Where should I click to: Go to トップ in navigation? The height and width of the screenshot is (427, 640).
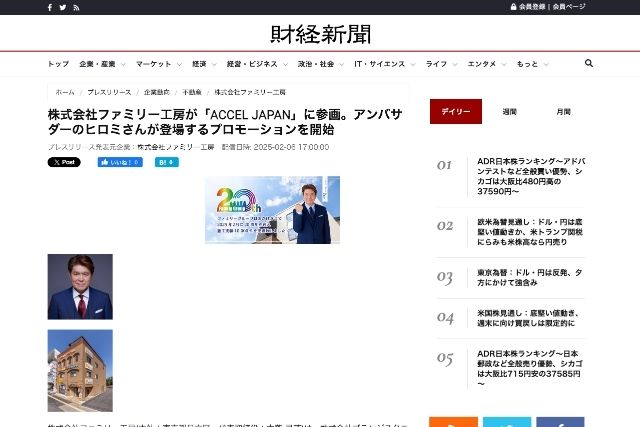pyautogui.click(x=58, y=64)
